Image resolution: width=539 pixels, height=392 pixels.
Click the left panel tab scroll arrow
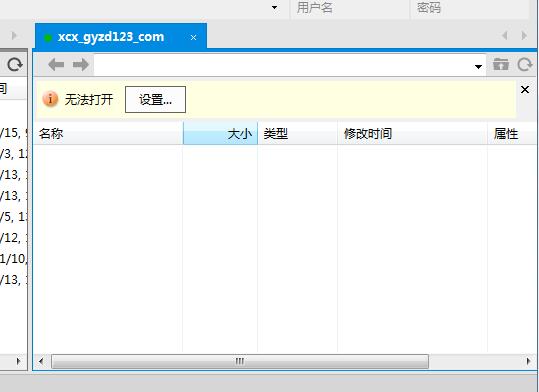click(14, 35)
